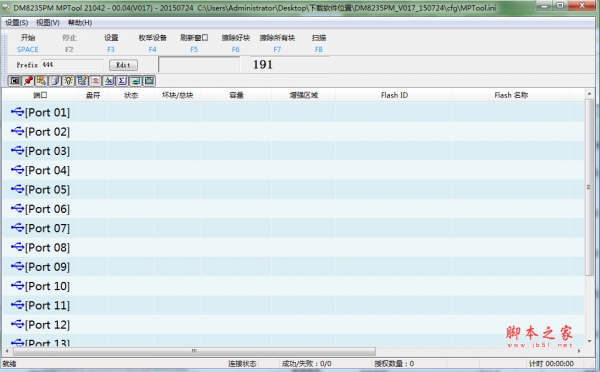Open the 视图(V) menu
Viewport: 600px width, 372px height.
[48, 23]
